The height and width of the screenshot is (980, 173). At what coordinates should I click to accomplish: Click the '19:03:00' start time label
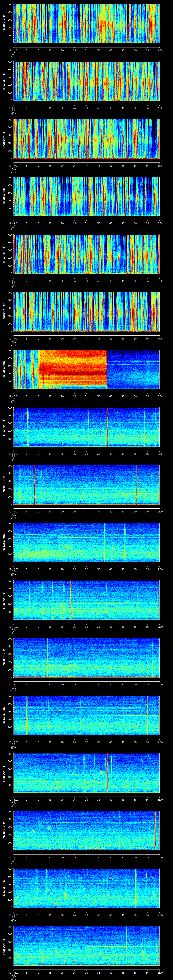(13, 165)
